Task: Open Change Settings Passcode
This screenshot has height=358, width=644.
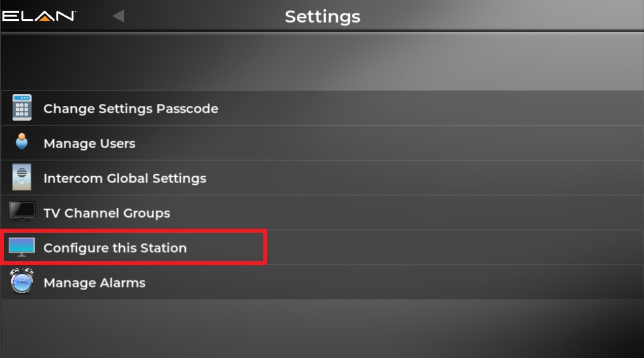Action: tap(130, 109)
